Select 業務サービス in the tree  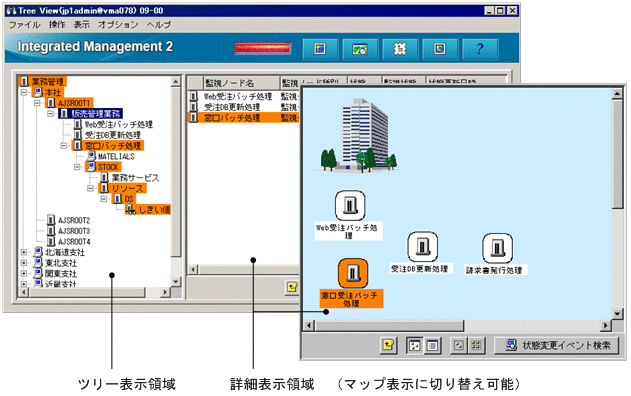(129, 177)
